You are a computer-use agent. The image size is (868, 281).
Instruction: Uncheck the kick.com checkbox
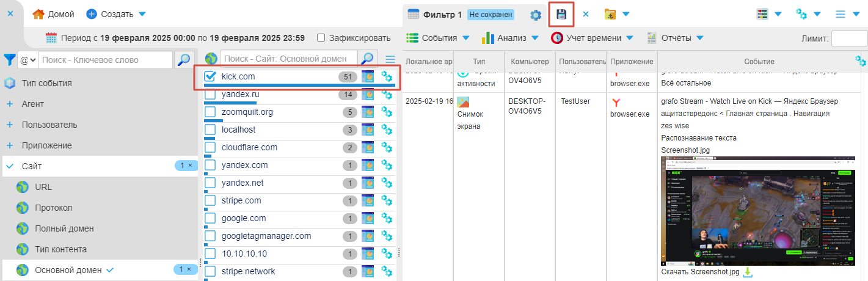[x=210, y=77]
